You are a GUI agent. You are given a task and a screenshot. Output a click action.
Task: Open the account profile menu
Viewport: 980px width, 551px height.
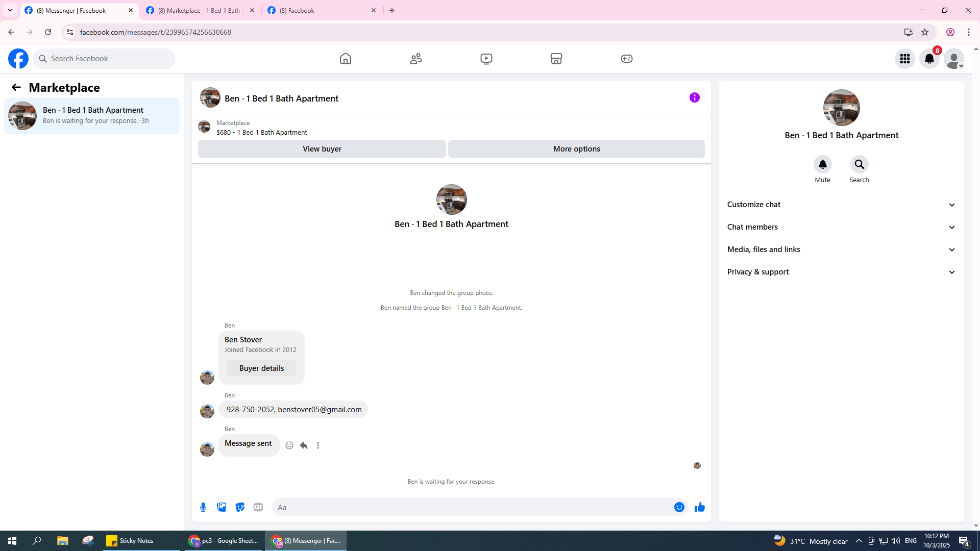tap(954, 59)
